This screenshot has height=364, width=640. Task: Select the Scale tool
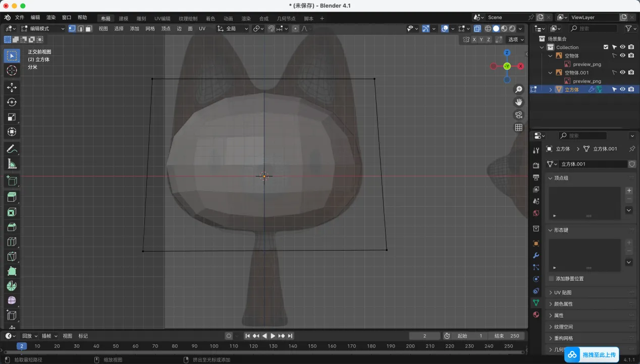(12, 117)
